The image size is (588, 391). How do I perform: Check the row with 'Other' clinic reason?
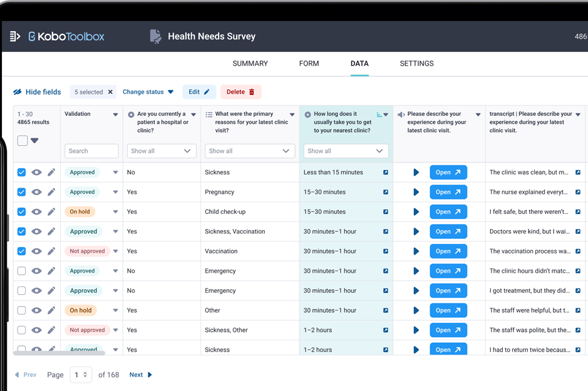pyautogui.click(x=22, y=310)
